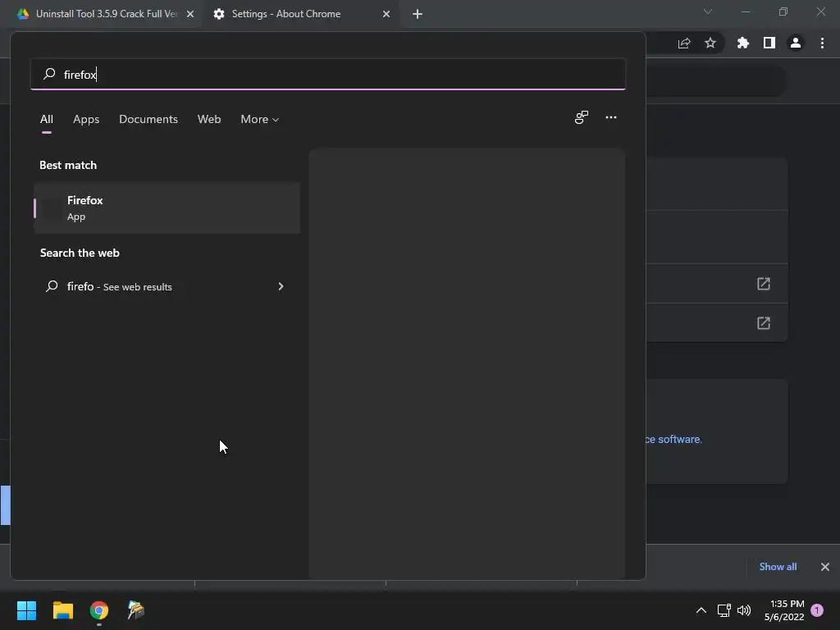The width and height of the screenshot is (840, 630).
Task: Open the search panel ellipsis options menu
Action: point(610,117)
